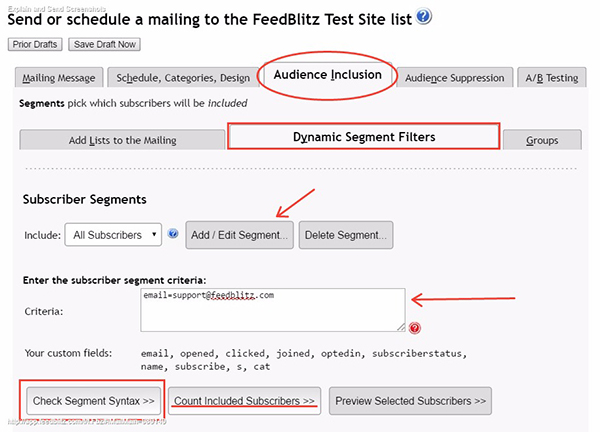Click Preview Selected Subscribers button

410,401
